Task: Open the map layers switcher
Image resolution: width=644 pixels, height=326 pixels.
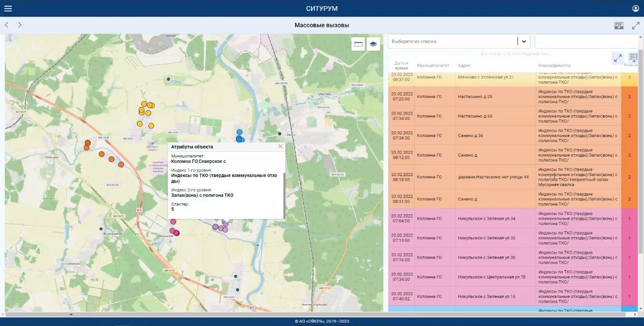Action: tap(373, 44)
